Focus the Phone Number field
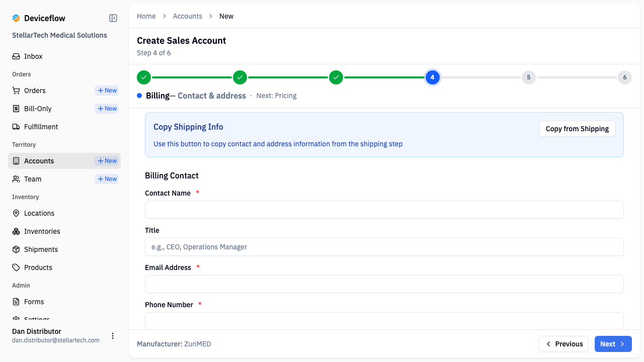Image resolution: width=644 pixels, height=362 pixels. pyautogui.click(x=384, y=321)
